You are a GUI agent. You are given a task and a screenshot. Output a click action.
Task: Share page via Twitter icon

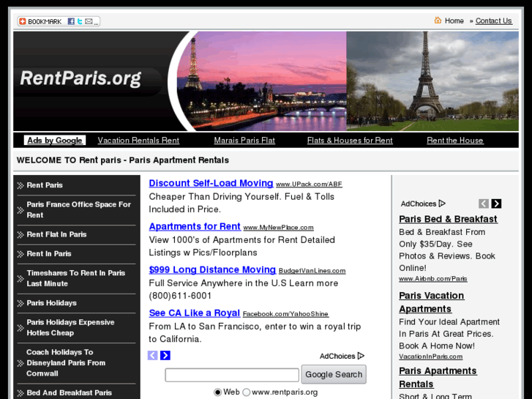coord(80,21)
